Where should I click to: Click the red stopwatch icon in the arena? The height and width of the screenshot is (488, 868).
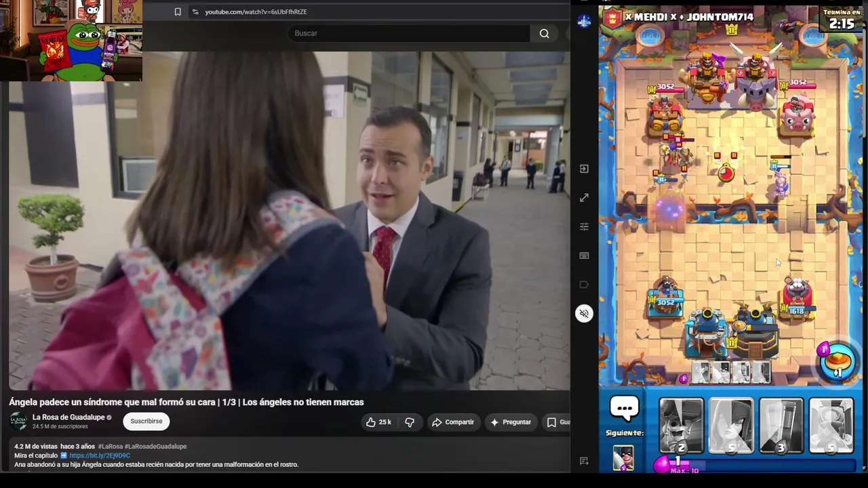click(x=726, y=172)
